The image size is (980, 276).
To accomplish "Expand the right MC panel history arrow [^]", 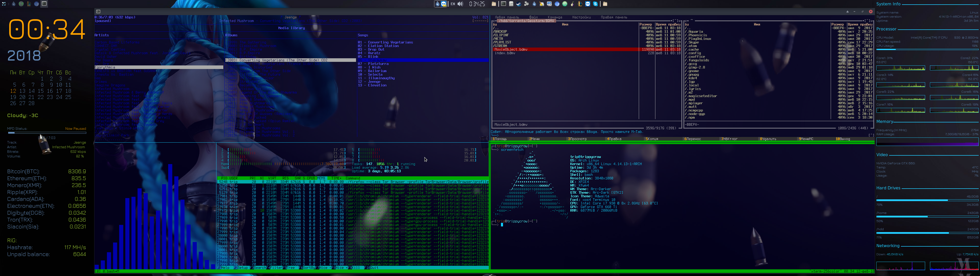I will pos(867,21).
